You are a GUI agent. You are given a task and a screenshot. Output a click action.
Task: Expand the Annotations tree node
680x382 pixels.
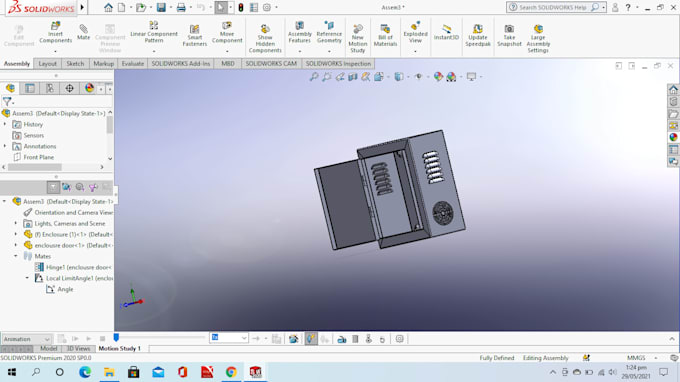(5, 146)
